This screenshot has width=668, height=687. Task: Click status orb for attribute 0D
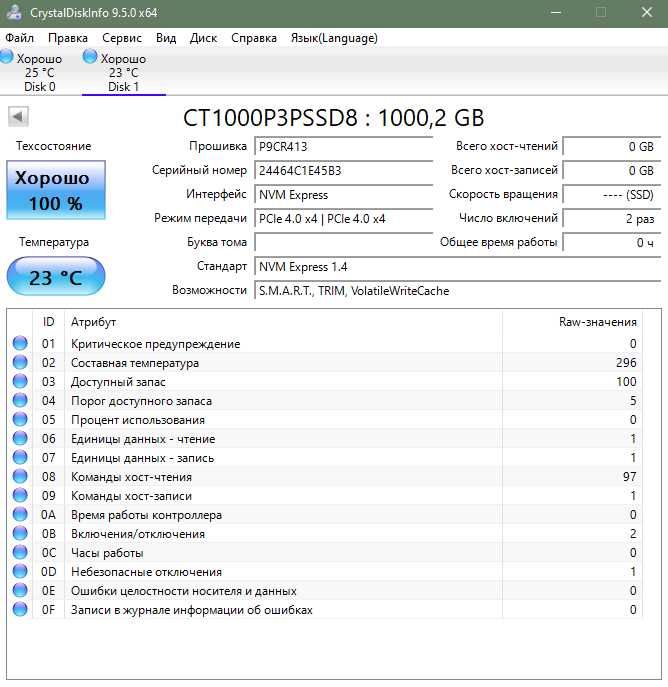20,571
